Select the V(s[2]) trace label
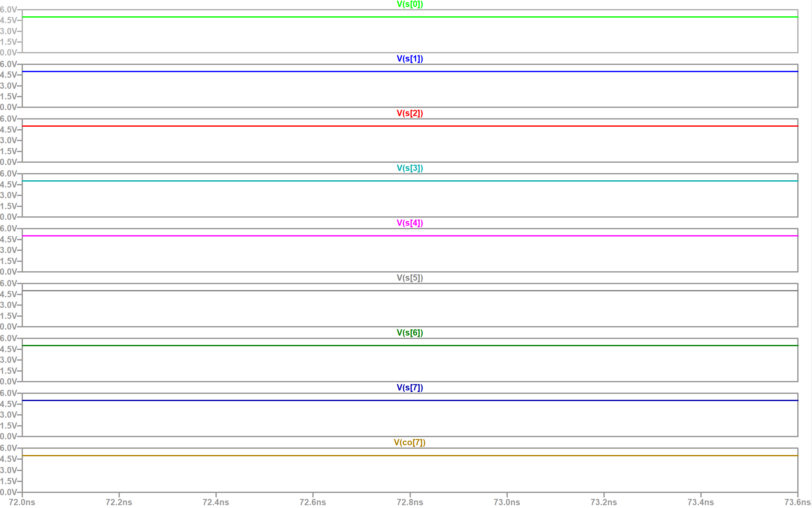The width and height of the screenshot is (812, 508). (x=410, y=114)
